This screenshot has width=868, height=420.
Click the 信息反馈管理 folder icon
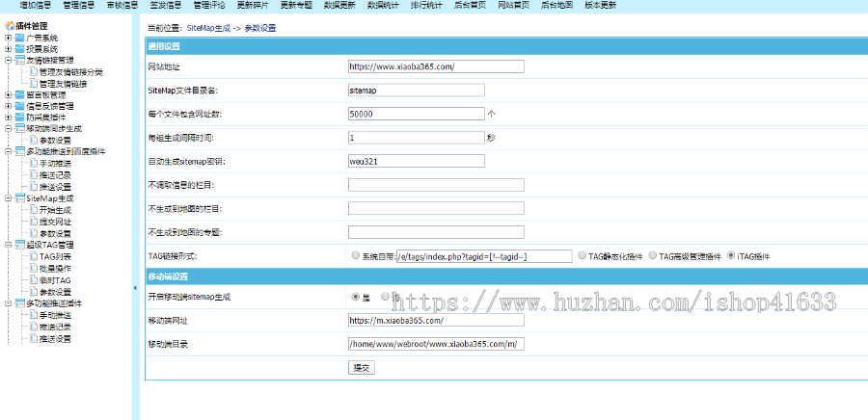[20, 106]
